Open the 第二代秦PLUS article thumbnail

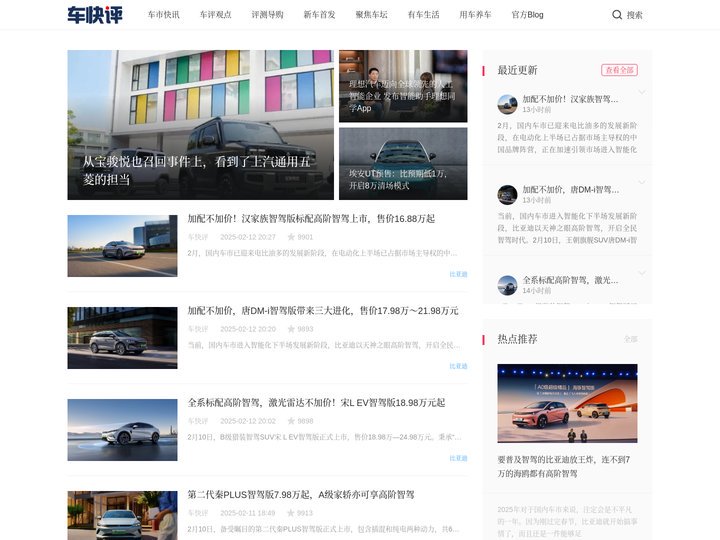tap(122, 515)
